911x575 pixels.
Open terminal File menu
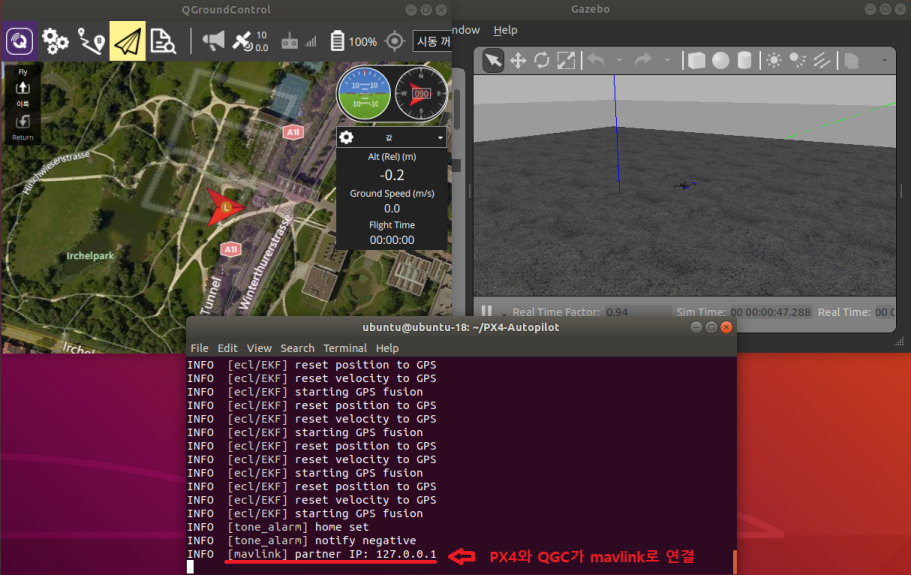[x=199, y=348]
